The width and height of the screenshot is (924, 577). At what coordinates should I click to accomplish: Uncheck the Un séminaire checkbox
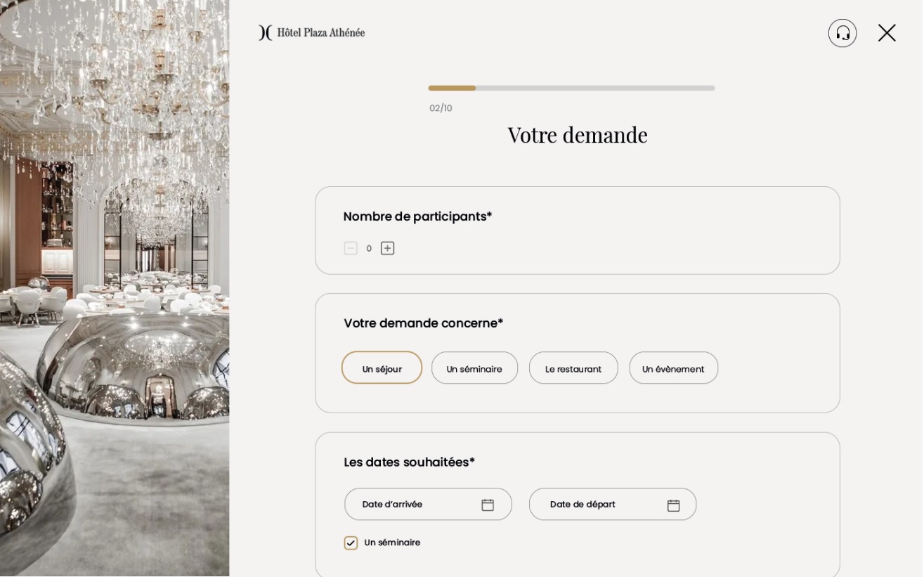click(351, 543)
